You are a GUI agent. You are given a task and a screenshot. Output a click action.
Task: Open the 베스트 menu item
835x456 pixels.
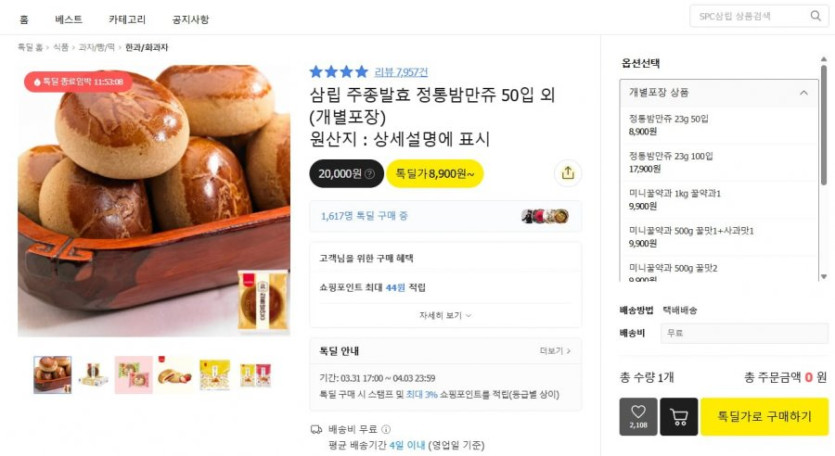click(x=69, y=19)
